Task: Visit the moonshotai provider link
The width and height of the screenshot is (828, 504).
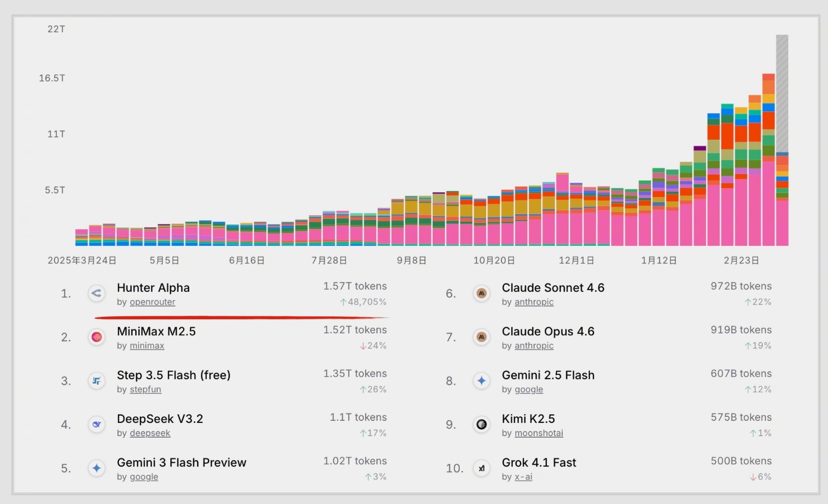Action: [539, 433]
